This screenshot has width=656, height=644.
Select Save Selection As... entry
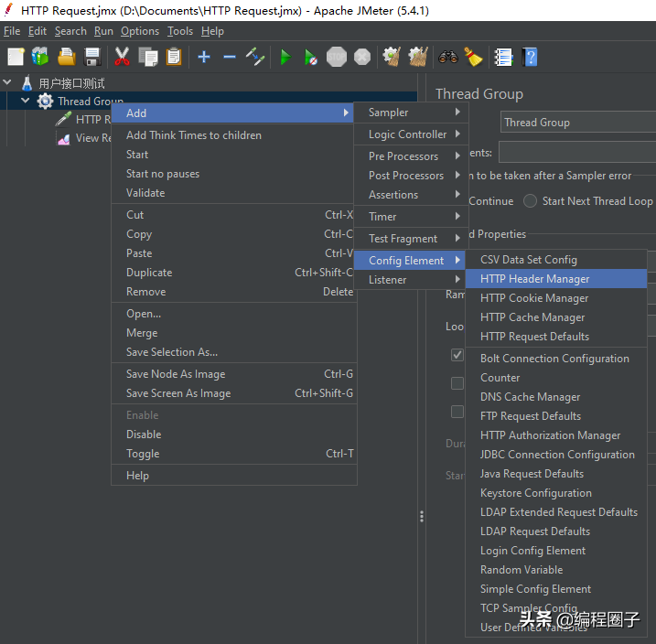pyautogui.click(x=233, y=352)
